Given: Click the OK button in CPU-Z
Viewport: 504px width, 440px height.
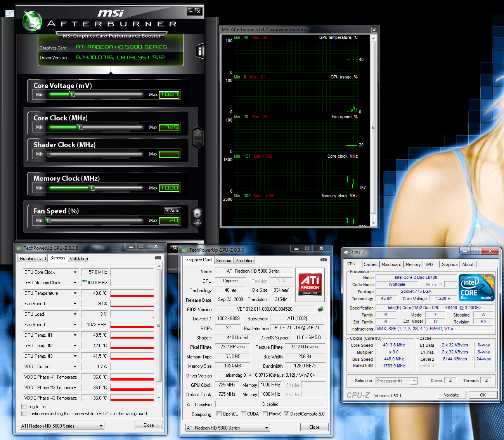Looking at the screenshot, I should click(x=483, y=395).
